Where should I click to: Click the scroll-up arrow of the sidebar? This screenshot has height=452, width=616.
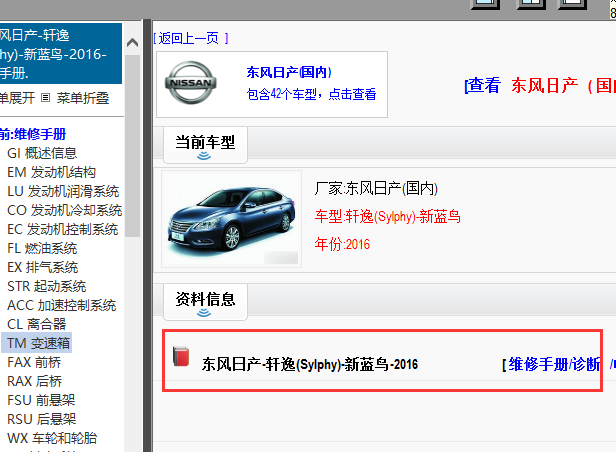(x=133, y=42)
